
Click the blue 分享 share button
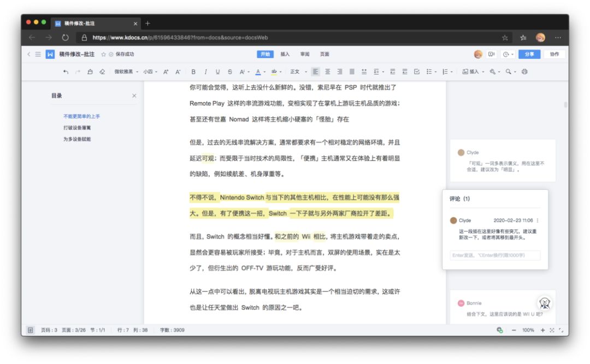pyautogui.click(x=529, y=54)
